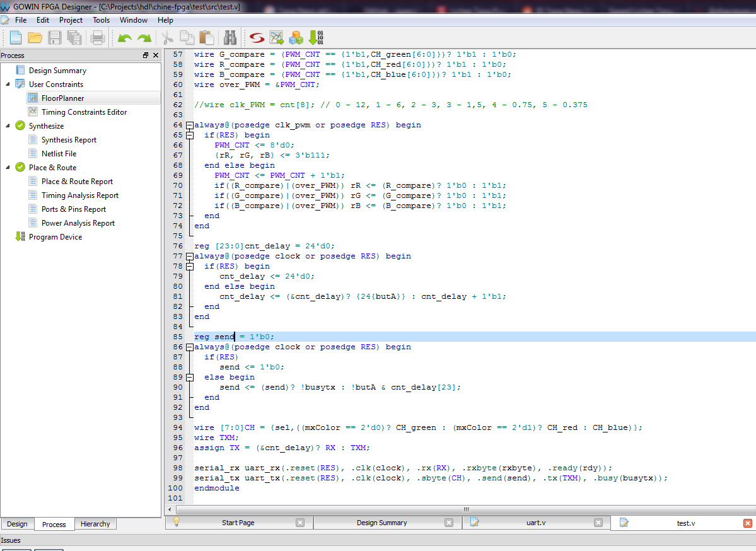Switch to the Hierarchy panel tab
The image size is (756, 551).
coord(95,524)
